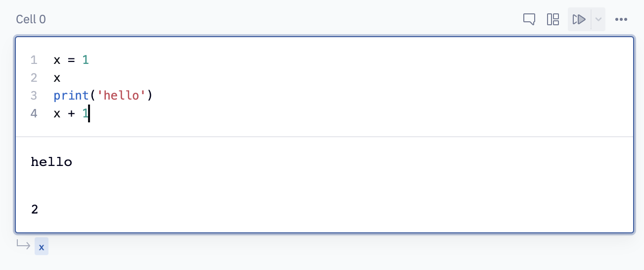644x270 pixels.
Task: Open the cell comment icon
Action: click(x=529, y=19)
